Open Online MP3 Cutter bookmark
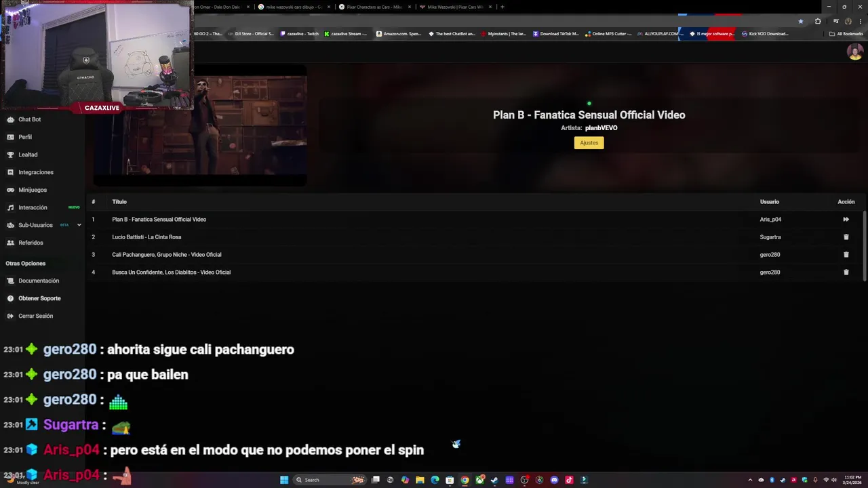 [608, 34]
